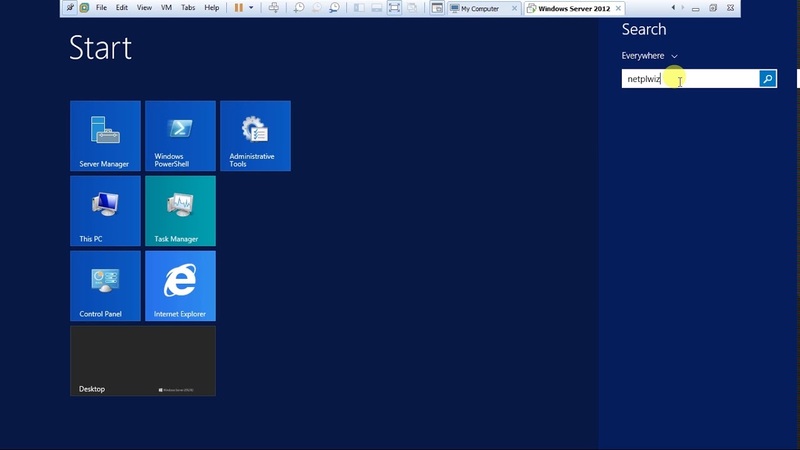Expand the Everywhere search scope dropdown
The height and width of the screenshot is (450, 800).
[x=649, y=56]
